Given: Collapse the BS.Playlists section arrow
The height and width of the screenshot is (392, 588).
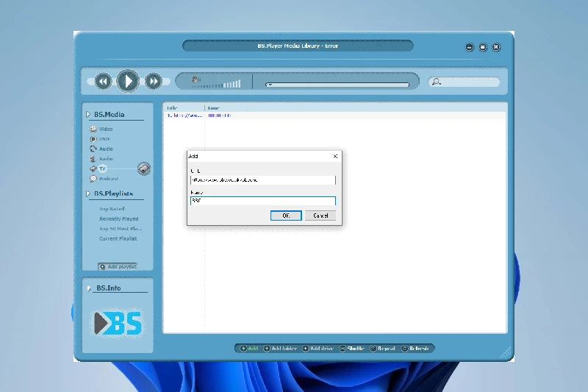Looking at the screenshot, I should tap(88, 193).
